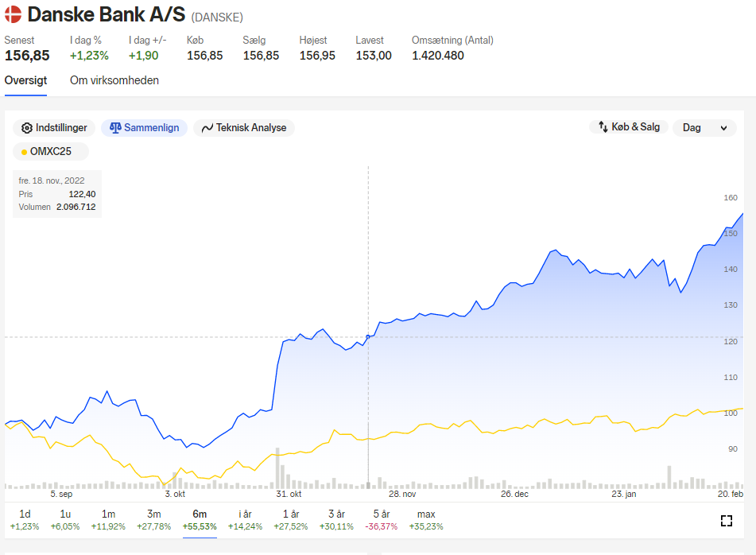756x555 pixels.
Task: Click the I dag % value +1,23%
Action: (89, 56)
